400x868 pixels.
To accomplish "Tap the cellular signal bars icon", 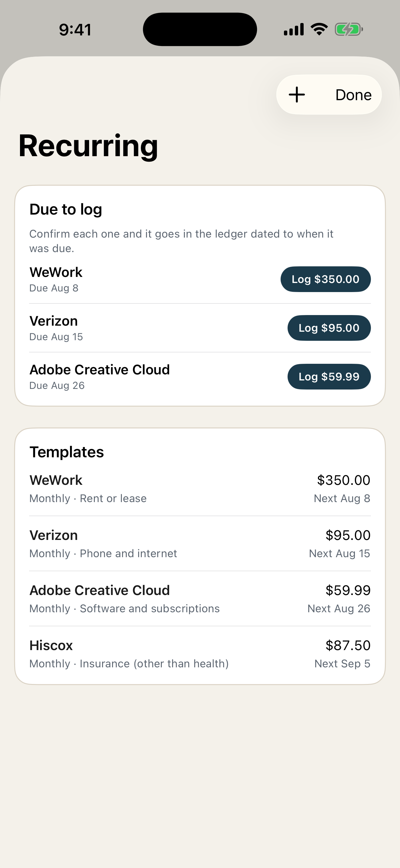I will point(294,29).
